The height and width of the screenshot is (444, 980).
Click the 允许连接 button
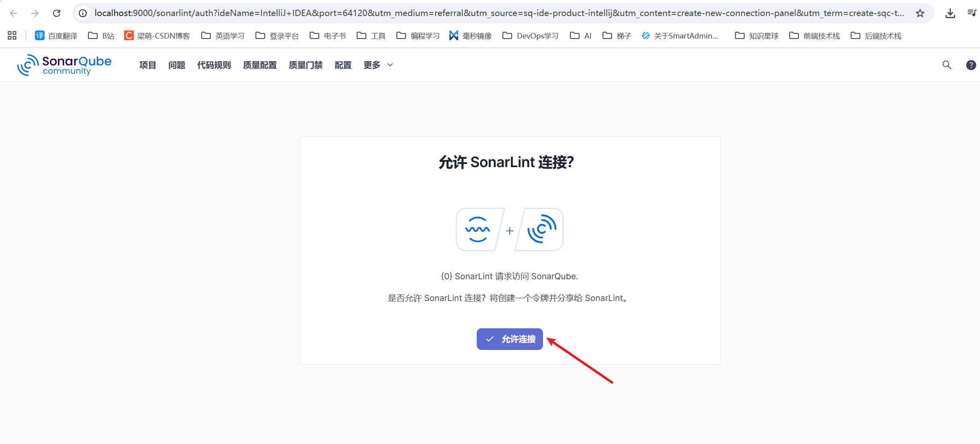click(x=510, y=339)
